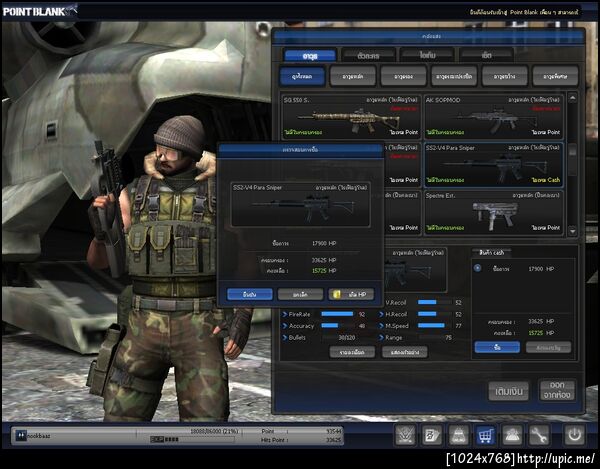Click the V.Recoil stat bar
This screenshot has width=600, height=469.
[434, 302]
